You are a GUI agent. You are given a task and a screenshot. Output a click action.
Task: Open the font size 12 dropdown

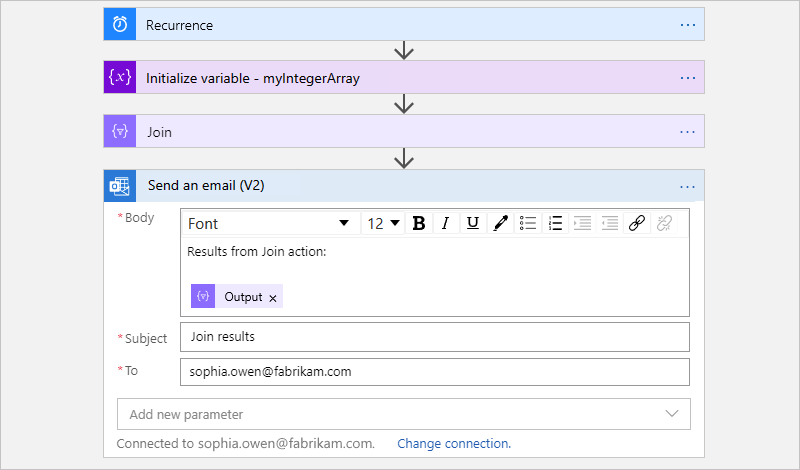383,223
